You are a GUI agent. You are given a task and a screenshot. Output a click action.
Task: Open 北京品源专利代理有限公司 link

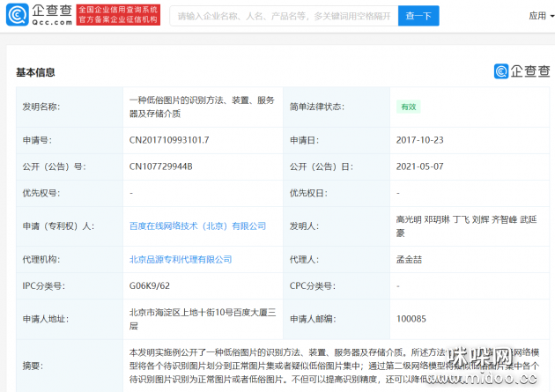(x=181, y=259)
